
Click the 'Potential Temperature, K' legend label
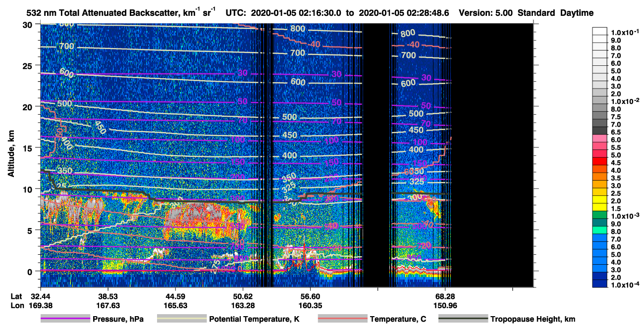pos(254,319)
